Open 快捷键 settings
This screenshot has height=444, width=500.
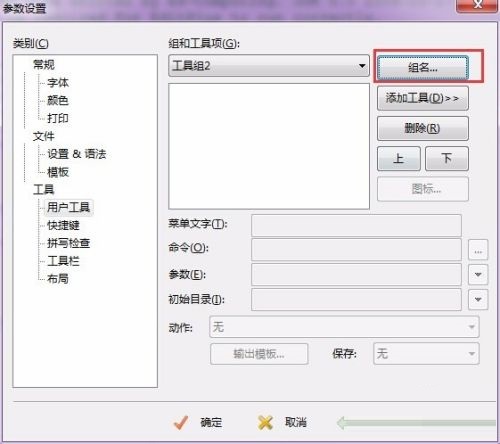point(63,225)
